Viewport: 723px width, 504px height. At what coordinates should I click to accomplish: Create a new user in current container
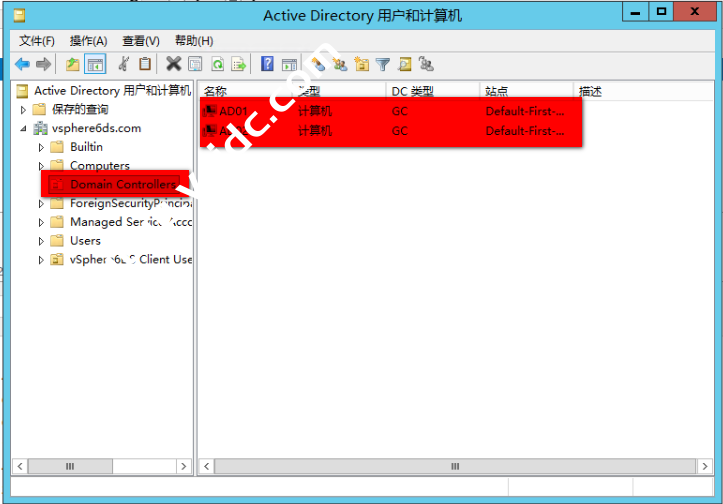[318, 64]
